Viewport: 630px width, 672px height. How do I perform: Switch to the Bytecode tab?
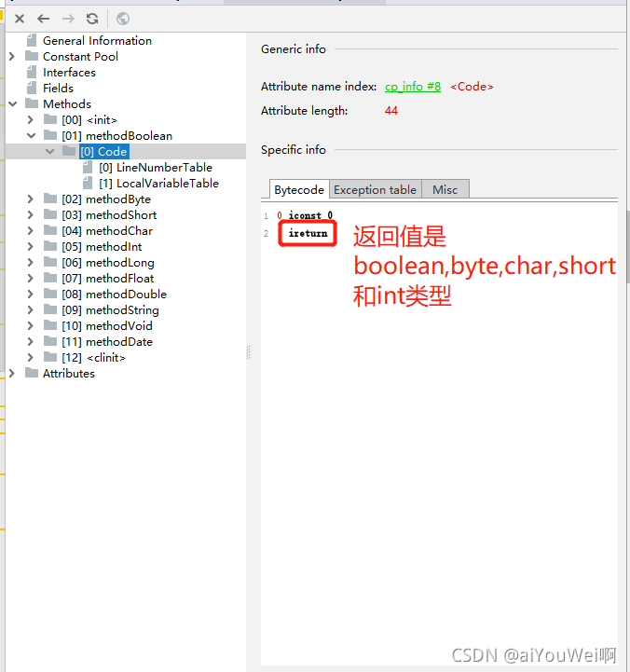click(299, 189)
